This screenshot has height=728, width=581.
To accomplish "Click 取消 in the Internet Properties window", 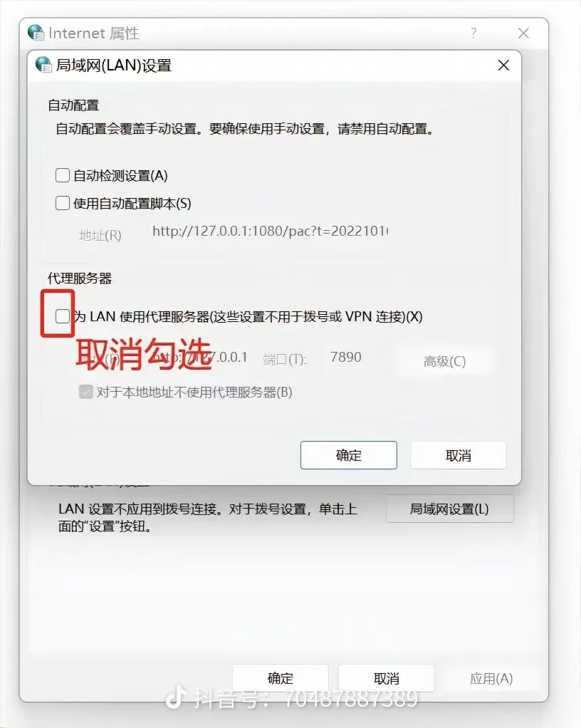I will [386, 678].
